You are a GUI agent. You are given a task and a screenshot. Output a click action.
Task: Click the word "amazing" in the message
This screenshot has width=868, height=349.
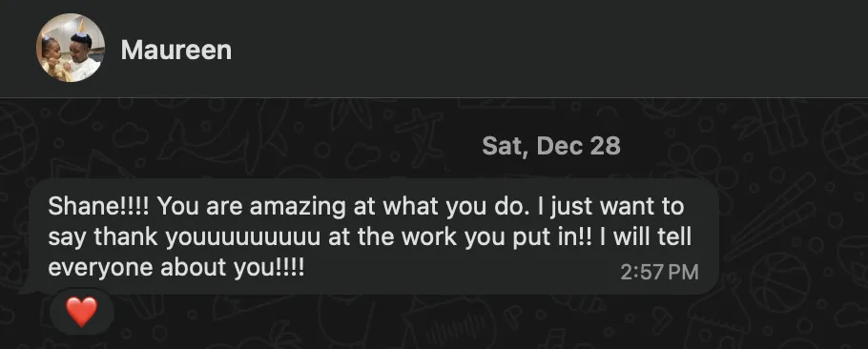pyautogui.click(x=298, y=208)
